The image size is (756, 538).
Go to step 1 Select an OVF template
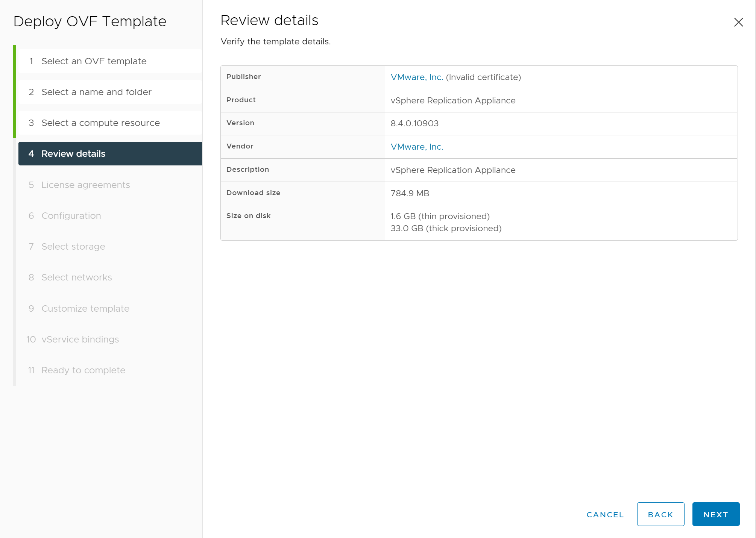[x=94, y=61]
